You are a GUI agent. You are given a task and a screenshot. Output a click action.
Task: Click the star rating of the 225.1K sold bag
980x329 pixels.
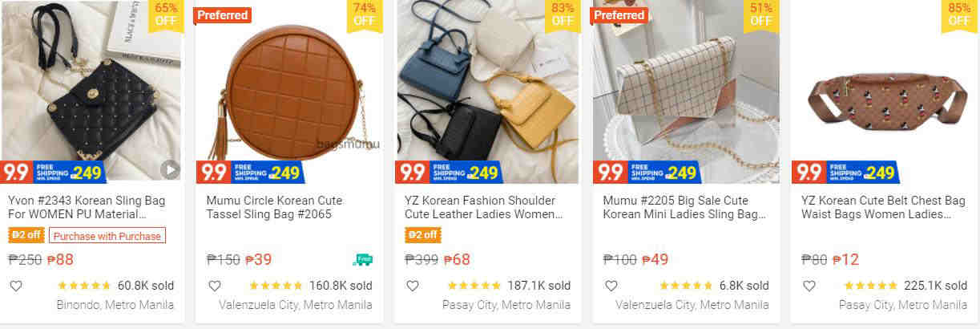tap(871, 286)
